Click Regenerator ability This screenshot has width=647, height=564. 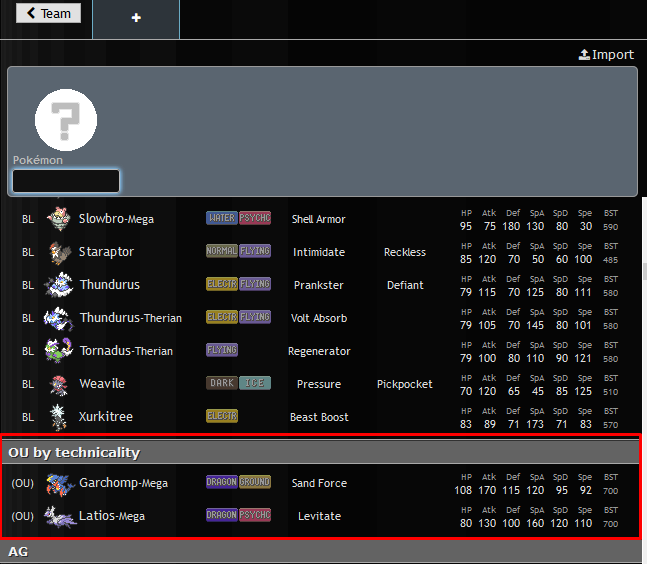[x=319, y=351]
